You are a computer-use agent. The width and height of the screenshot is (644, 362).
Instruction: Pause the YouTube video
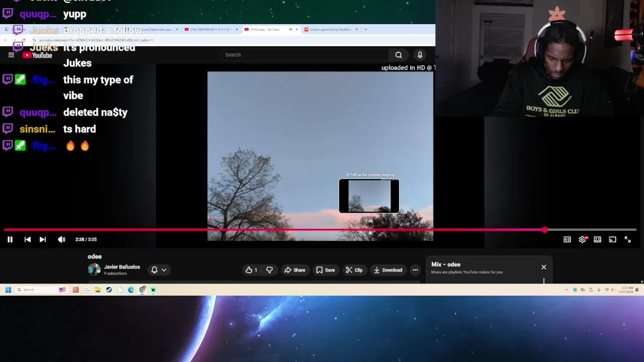click(x=10, y=239)
